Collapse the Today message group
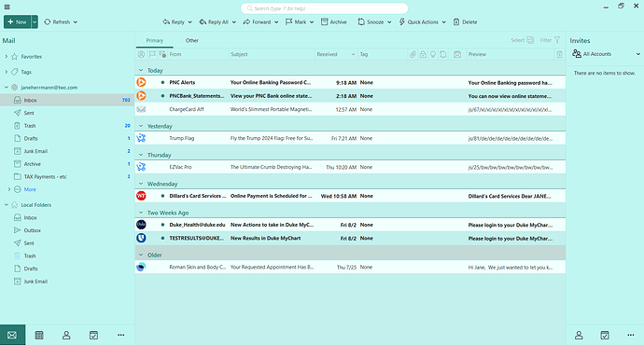 coord(141,70)
